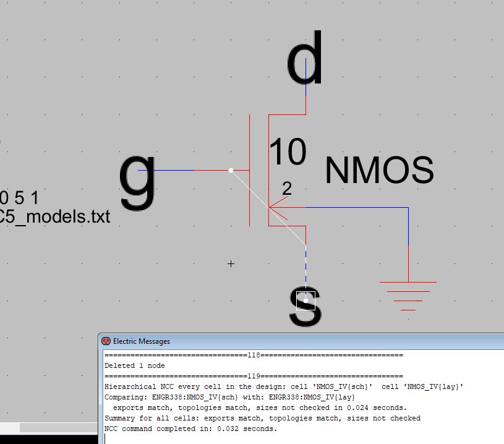The height and width of the screenshot is (444, 504).
Task: Click the blue wire to ground
Action: (x=408, y=226)
